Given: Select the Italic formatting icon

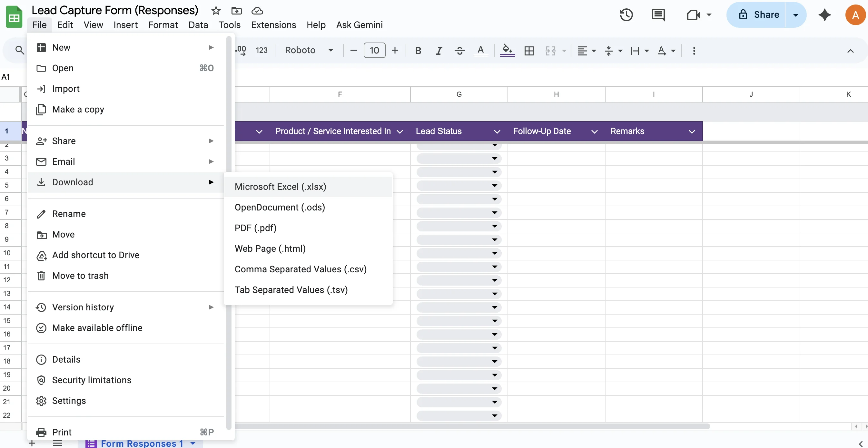Looking at the screenshot, I should point(439,51).
